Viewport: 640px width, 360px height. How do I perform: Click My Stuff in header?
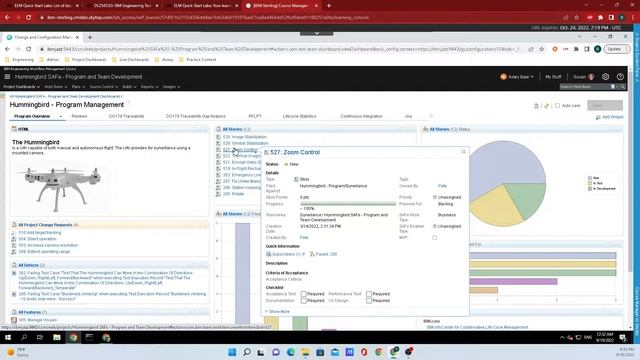(x=553, y=77)
